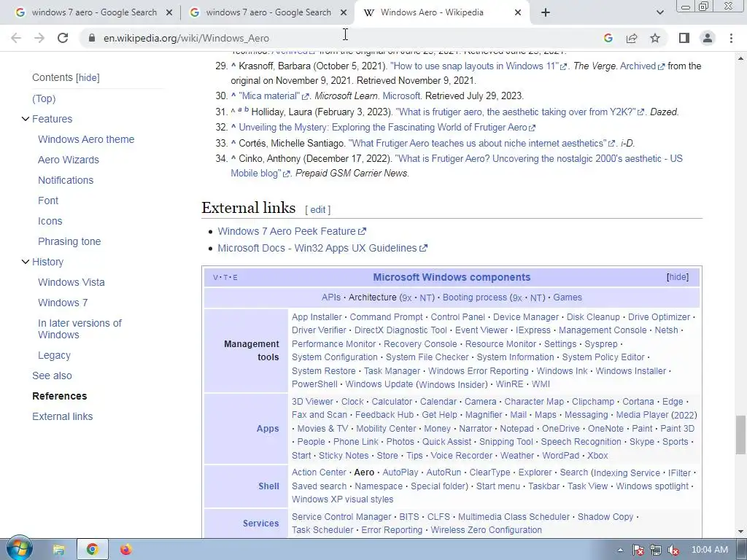
Task: Open Chrome's three-dot menu
Action: [x=731, y=38]
